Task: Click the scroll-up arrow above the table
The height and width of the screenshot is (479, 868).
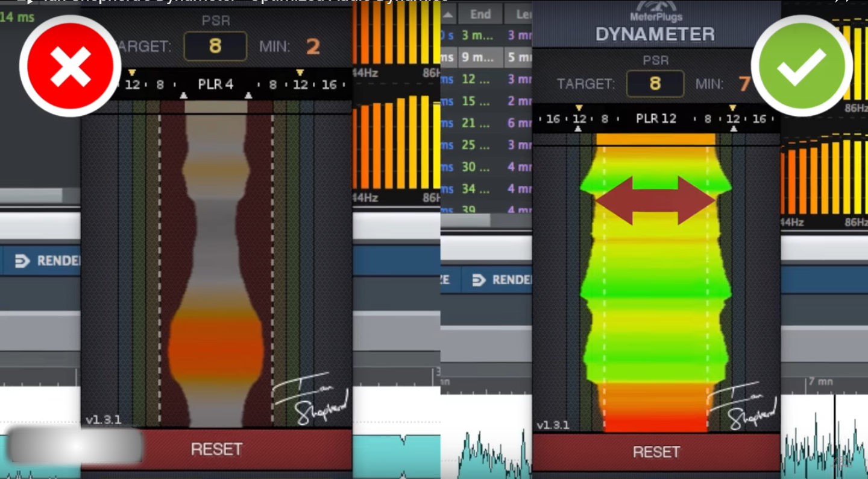Action: pos(447,14)
